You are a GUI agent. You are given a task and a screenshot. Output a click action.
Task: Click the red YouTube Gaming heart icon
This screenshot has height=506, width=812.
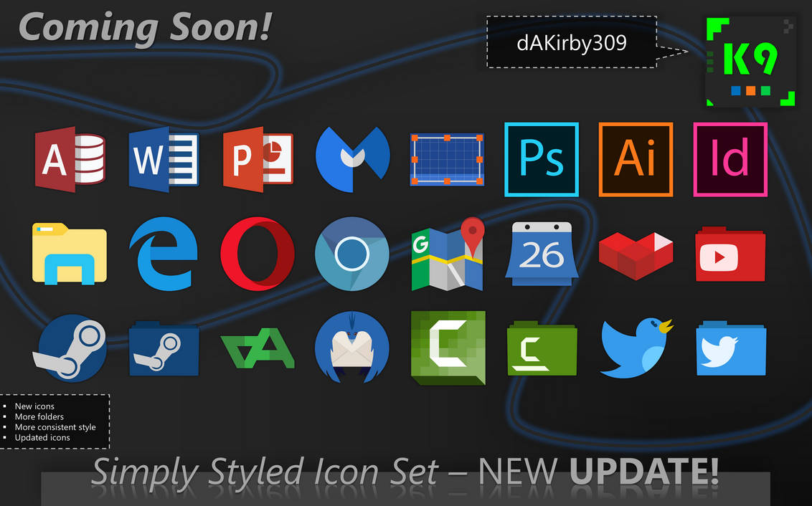tap(636, 256)
